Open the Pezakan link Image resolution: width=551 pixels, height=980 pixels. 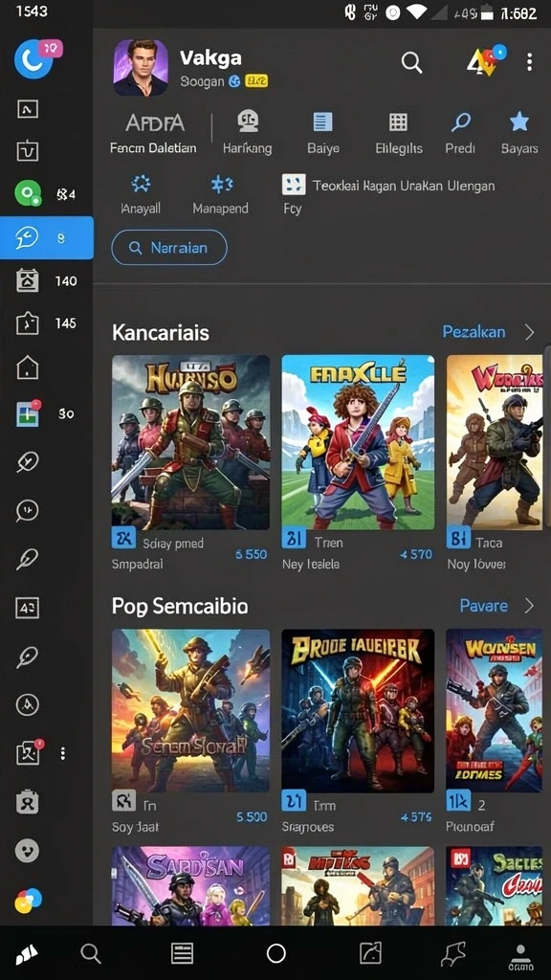tap(474, 332)
